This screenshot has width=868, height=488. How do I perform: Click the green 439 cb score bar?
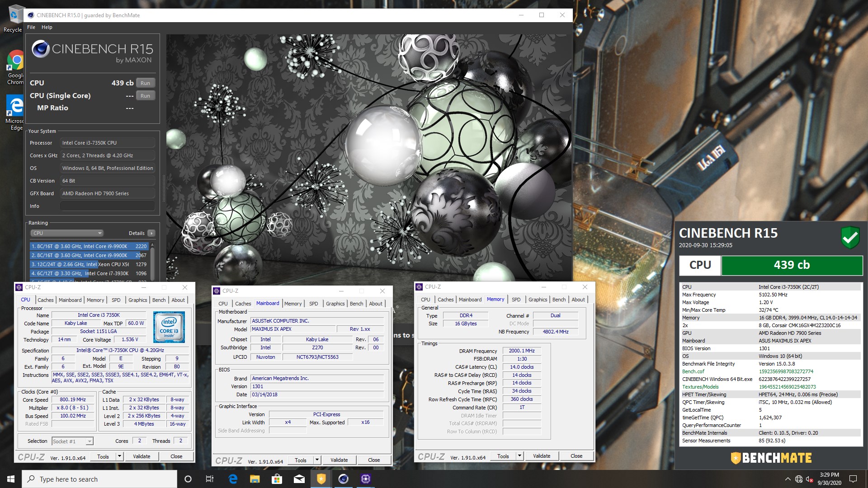click(x=792, y=265)
